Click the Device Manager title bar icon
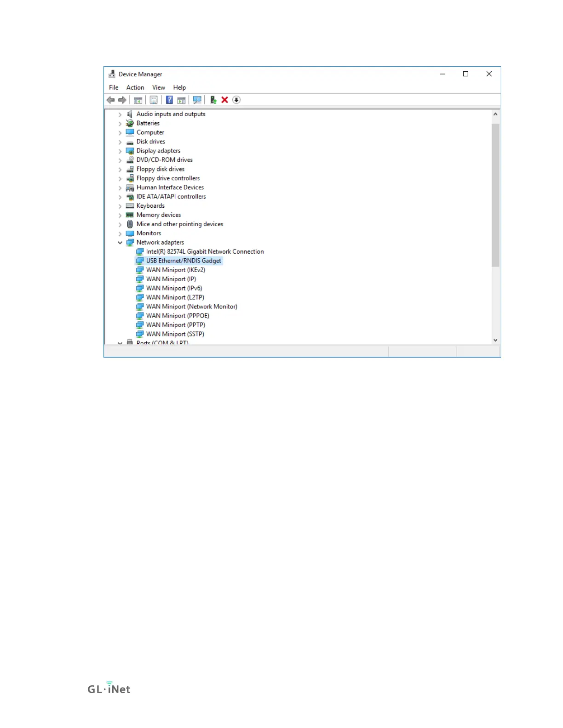The height and width of the screenshot is (728, 563). [112, 74]
